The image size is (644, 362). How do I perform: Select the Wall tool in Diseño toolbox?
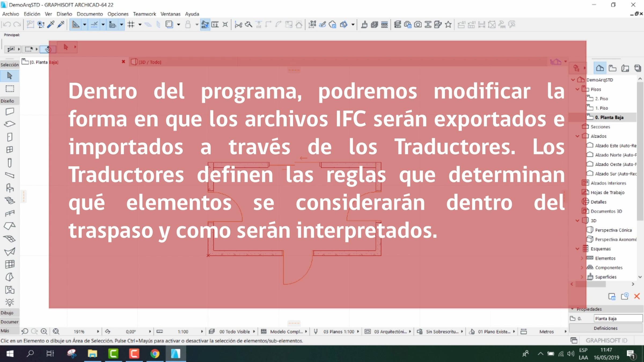pos(10,111)
